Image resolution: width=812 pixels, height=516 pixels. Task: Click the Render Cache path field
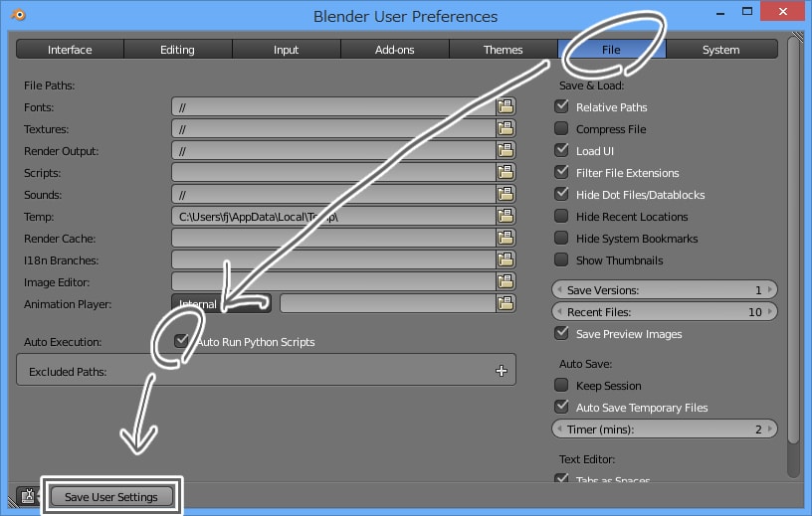[333, 238]
